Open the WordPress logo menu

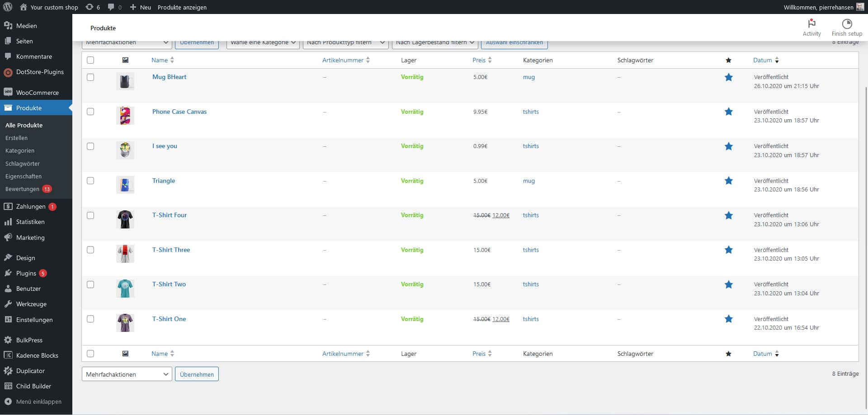click(x=8, y=7)
